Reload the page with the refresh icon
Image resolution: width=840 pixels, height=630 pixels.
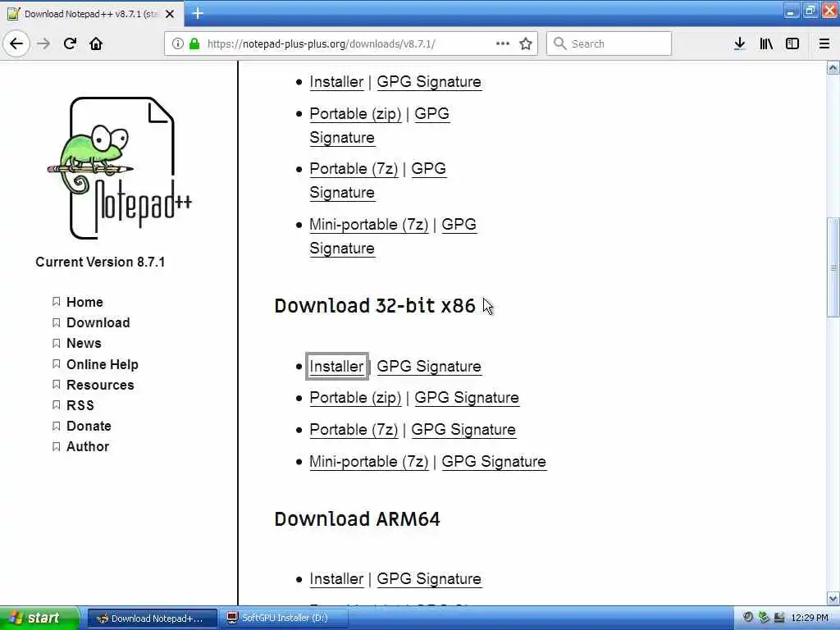[70, 43]
